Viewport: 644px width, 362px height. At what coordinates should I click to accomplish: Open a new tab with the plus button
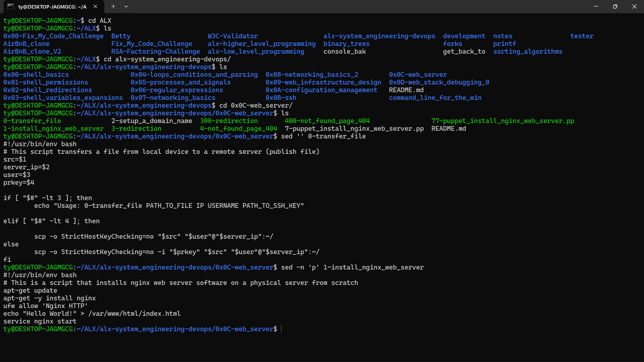113,6
